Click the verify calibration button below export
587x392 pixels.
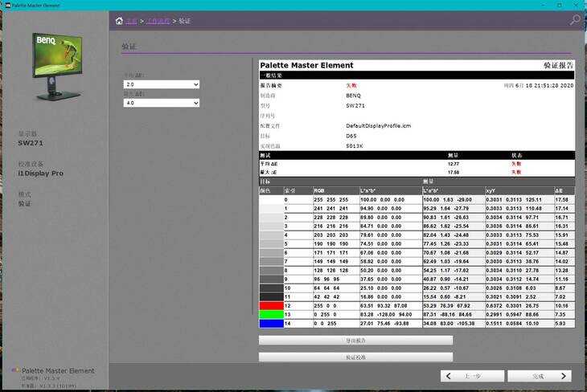click(x=355, y=357)
